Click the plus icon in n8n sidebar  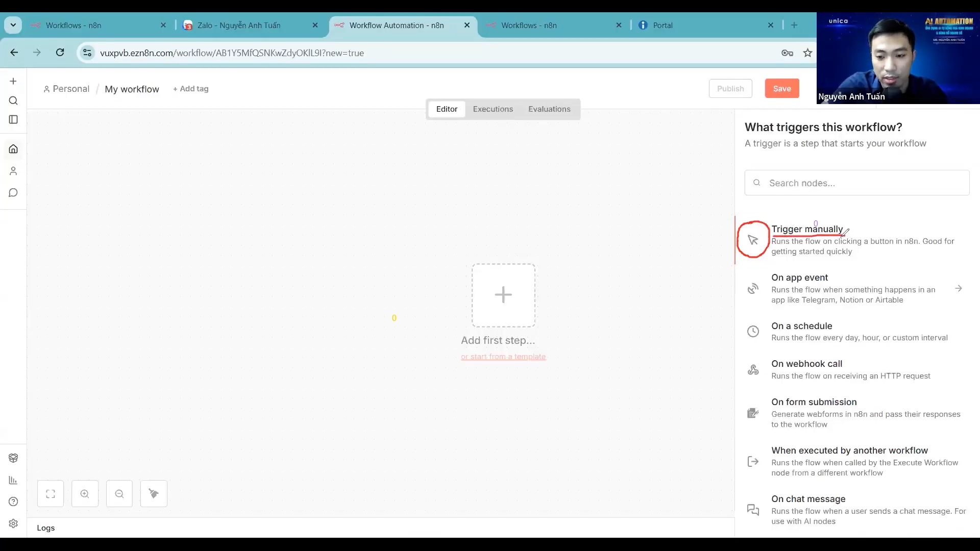13,81
